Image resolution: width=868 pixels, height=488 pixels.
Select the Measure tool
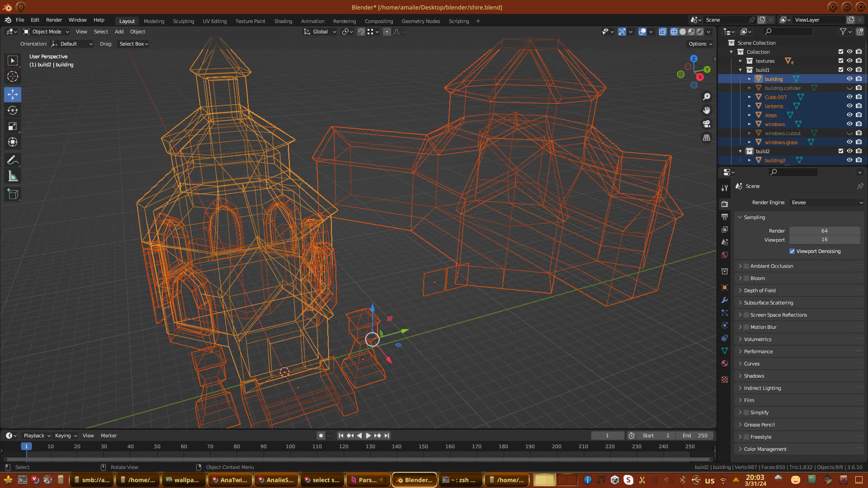(x=13, y=177)
